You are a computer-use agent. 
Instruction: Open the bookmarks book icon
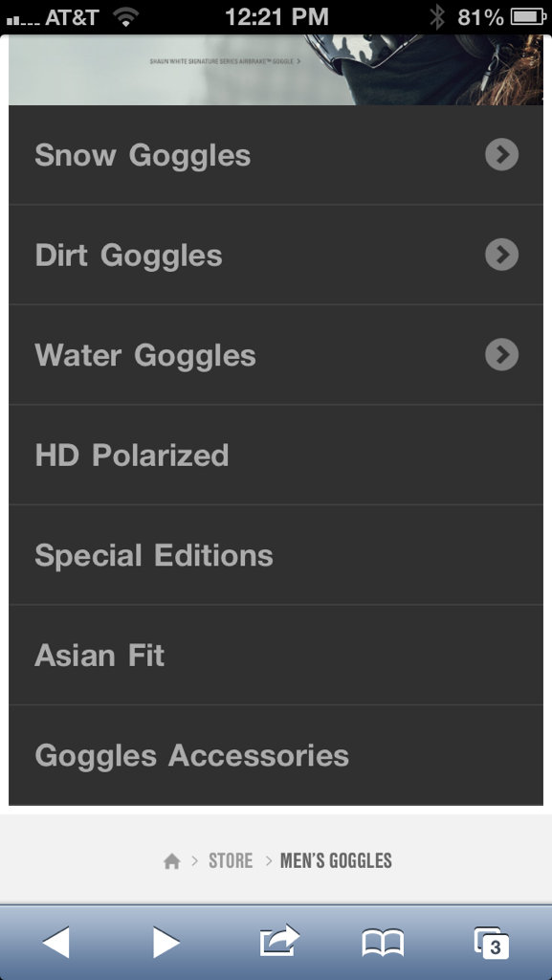click(383, 943)
